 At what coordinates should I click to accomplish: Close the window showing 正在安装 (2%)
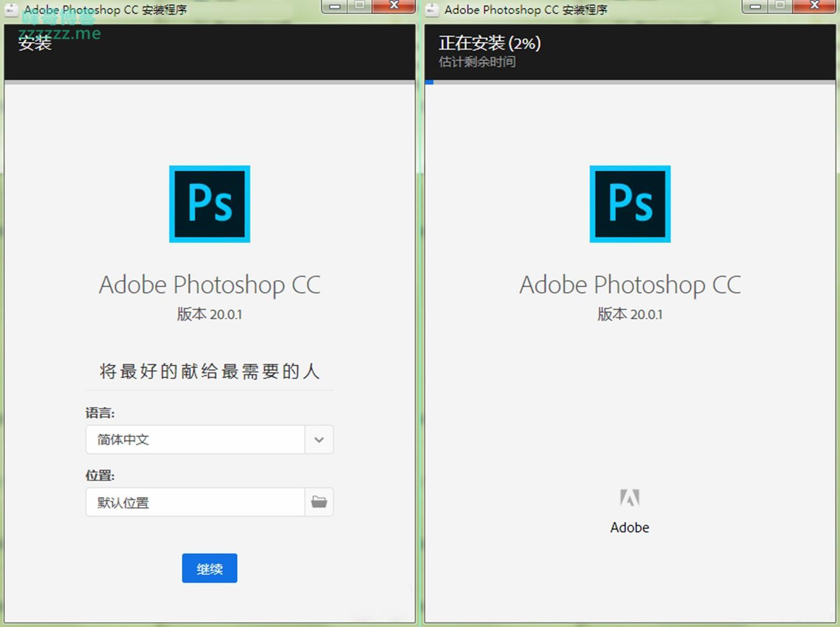814,6
